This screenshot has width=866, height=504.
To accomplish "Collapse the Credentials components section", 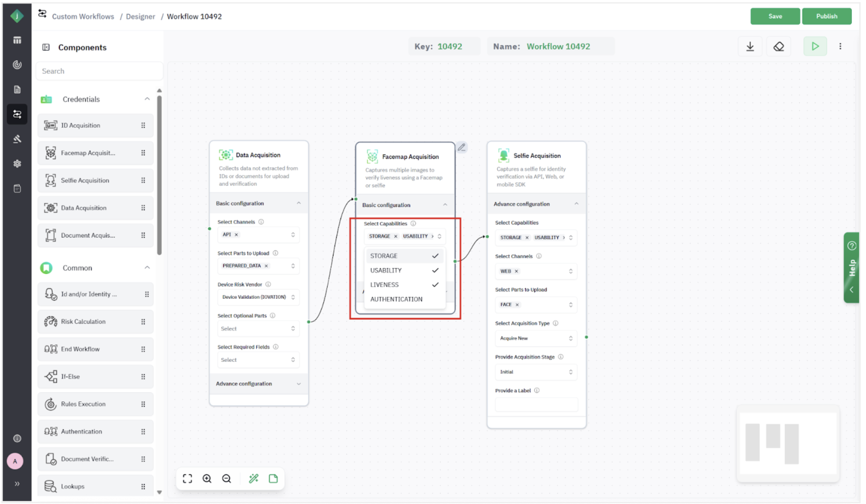I will (x=147, y=99).
